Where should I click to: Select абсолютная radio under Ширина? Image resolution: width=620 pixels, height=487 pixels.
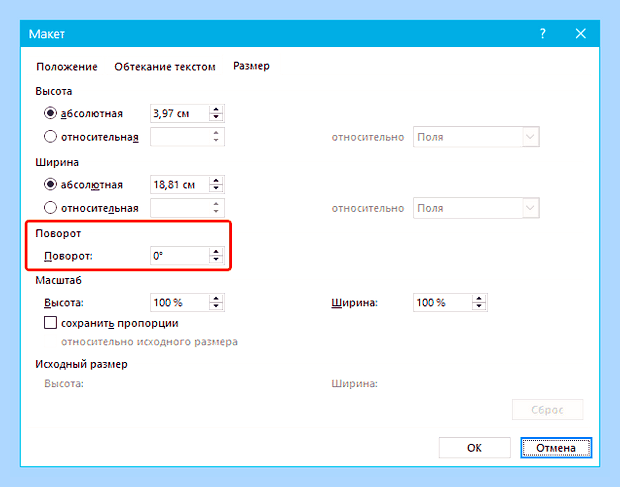50,184
